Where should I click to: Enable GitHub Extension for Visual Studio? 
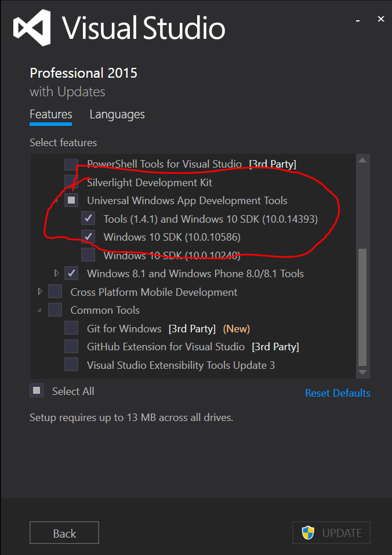point(71,346)
